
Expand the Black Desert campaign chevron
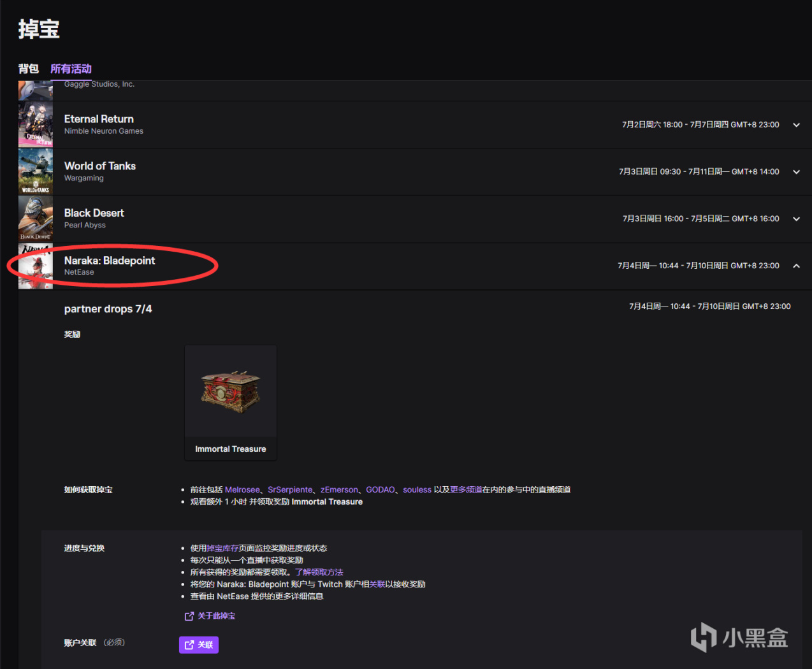pos(796,219)
